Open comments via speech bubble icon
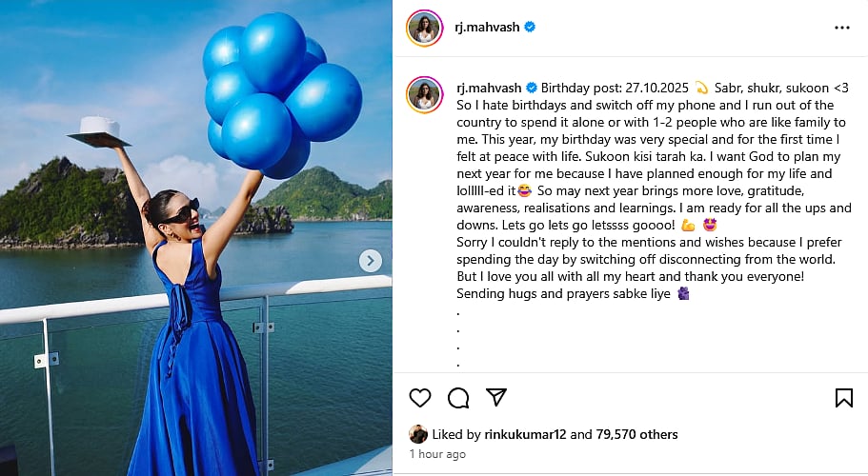Image resolution: width=868 pixels, height=476 pixels. click(458, 398)
